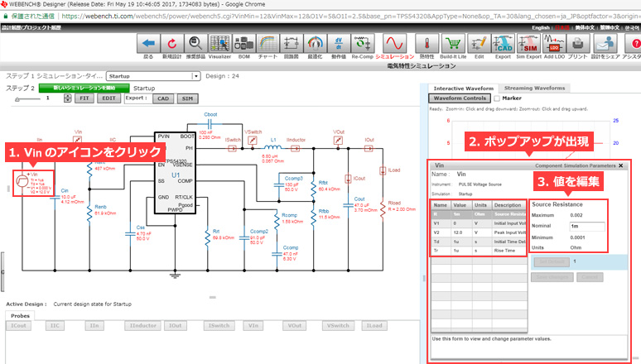The image size is (641, 364).
Task: Click the Nominal source resistance input field
Action: tap(587, 226)
